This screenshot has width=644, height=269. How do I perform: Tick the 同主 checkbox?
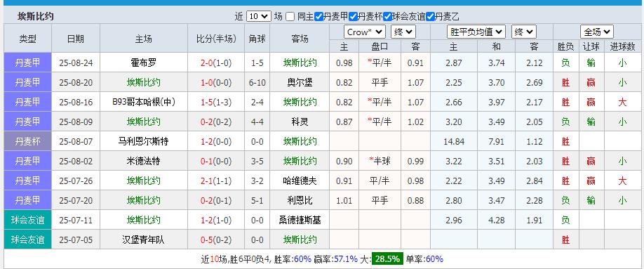[x=290, y=16]
